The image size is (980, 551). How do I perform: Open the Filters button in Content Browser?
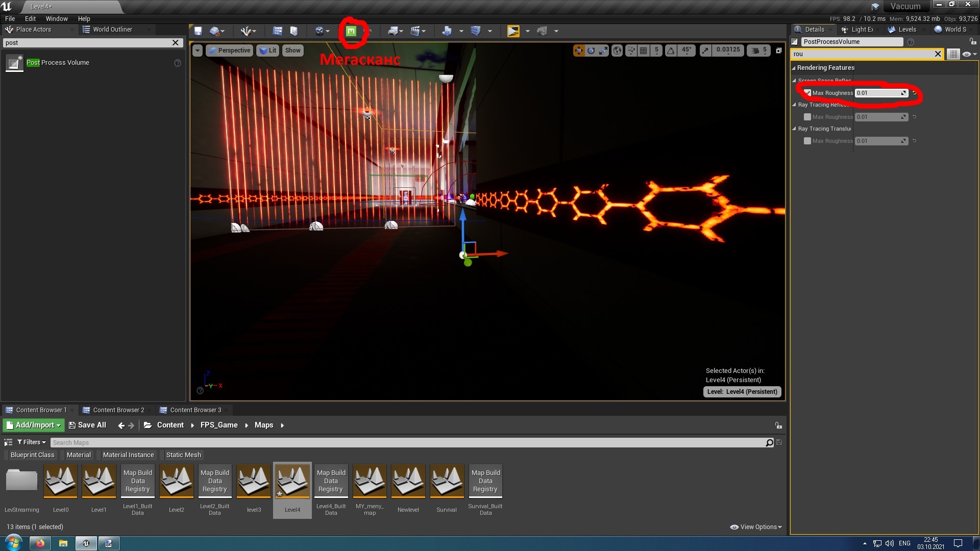(x=32, y=442)
